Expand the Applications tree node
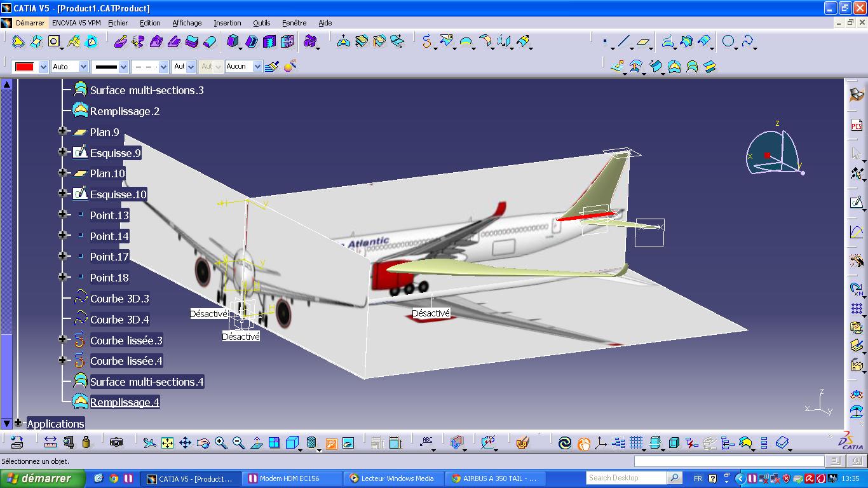The width and height of the screenshot is (868, 488). click(18, 423)
